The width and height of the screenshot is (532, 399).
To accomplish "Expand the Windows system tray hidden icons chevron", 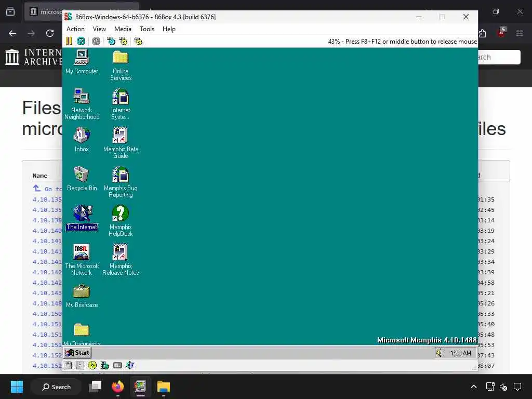I will pyautogui.click(x=474, y=387).
